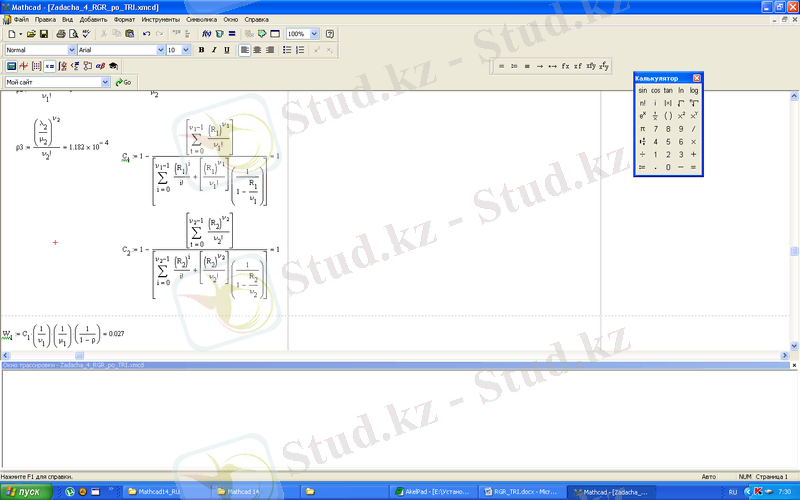Open the calculus toolbar icon
Image resolution: width=800 pixels, height=500 pixels.
coord(62,66)
